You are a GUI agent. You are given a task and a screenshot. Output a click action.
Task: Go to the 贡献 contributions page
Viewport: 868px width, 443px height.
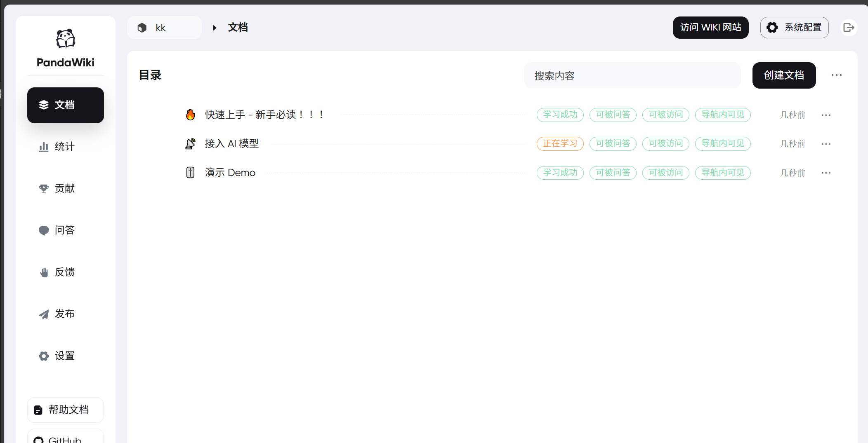(66, 189)
